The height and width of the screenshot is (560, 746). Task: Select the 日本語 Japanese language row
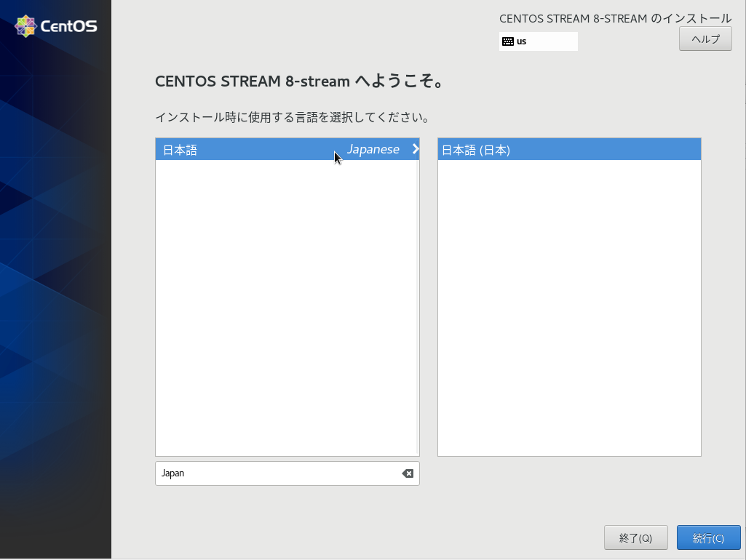pos(287,149)
